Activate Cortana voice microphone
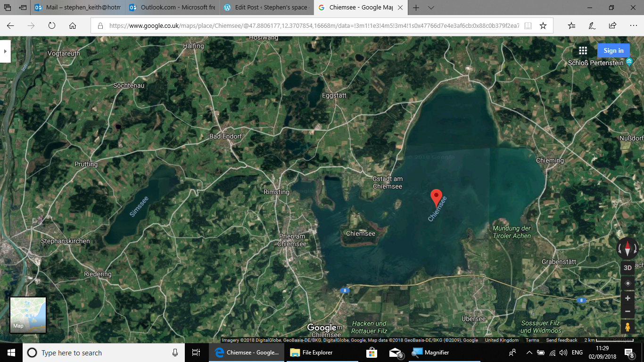 pos(175,353)
